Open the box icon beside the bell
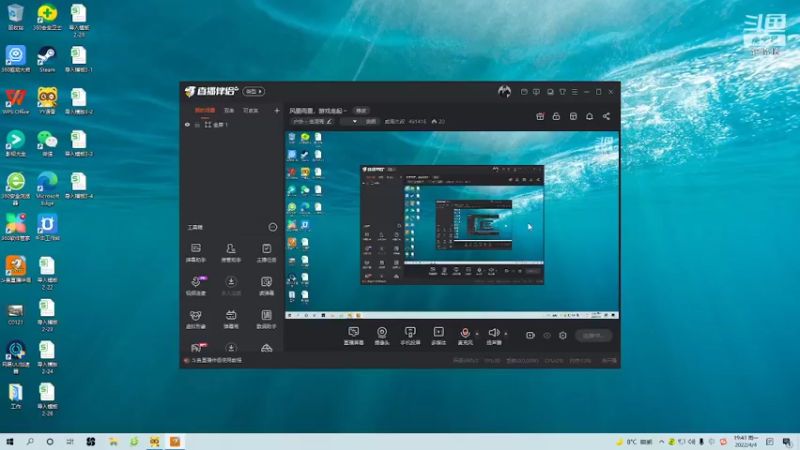This screenshot has width=800, height=450. (x=573, y=116)
